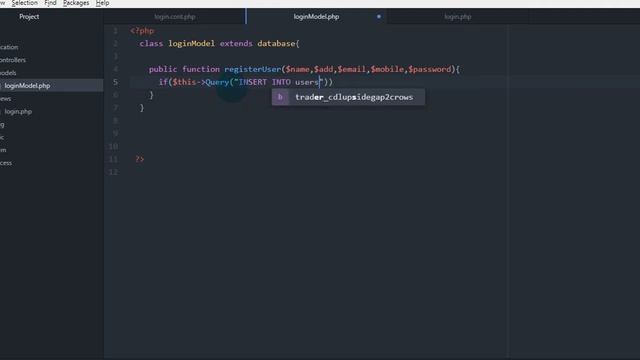
Task: Click the word 'database' in class line
Action: coord(276,43)
